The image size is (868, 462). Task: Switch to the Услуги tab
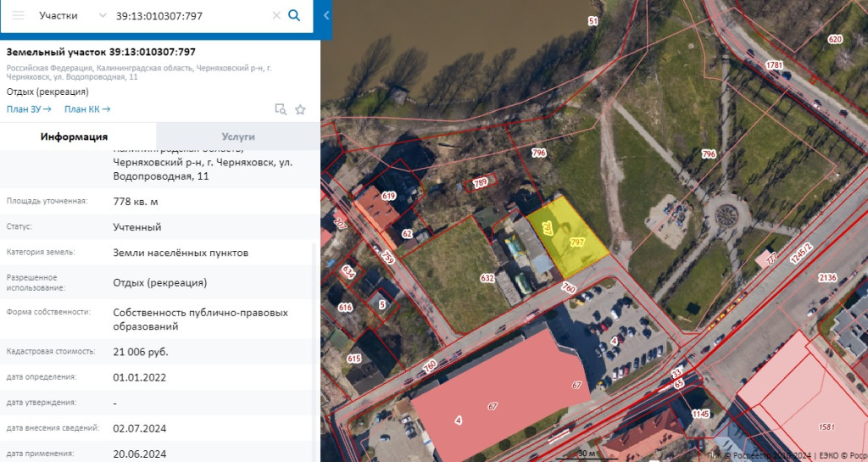[238, 136]
